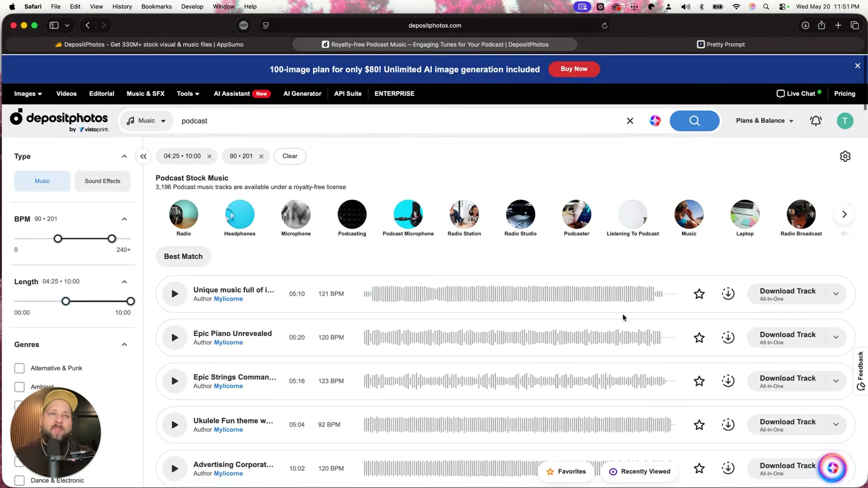
Task: Collapse the BPM filter section
Action: [x=124, y=219]
